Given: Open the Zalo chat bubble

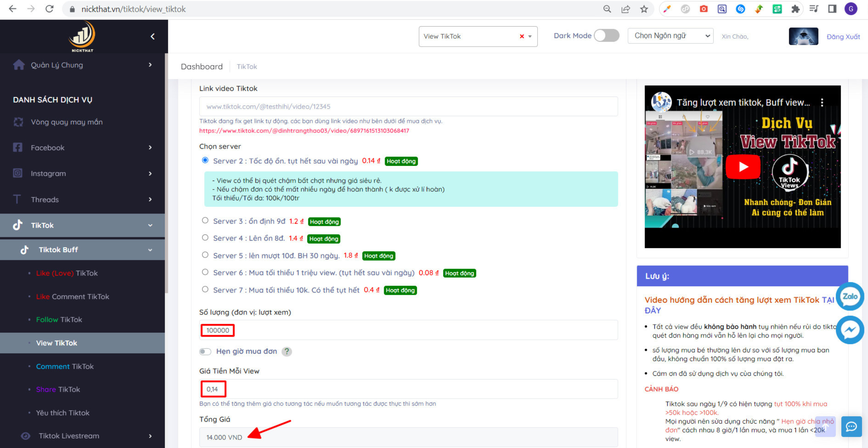Looking at the screenshot, I should 850,296.
